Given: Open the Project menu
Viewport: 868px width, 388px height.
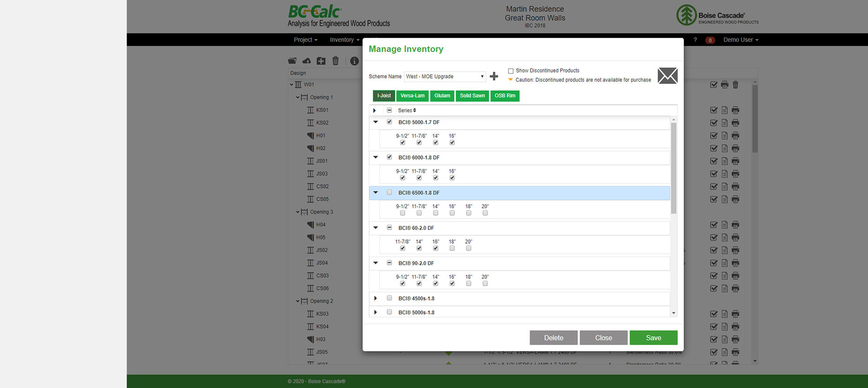Looking at the screenshot, I should tap(306, 40).
